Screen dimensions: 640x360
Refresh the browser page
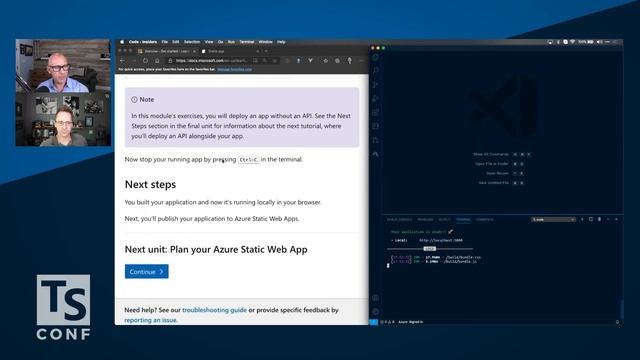[x=146, y=61]
